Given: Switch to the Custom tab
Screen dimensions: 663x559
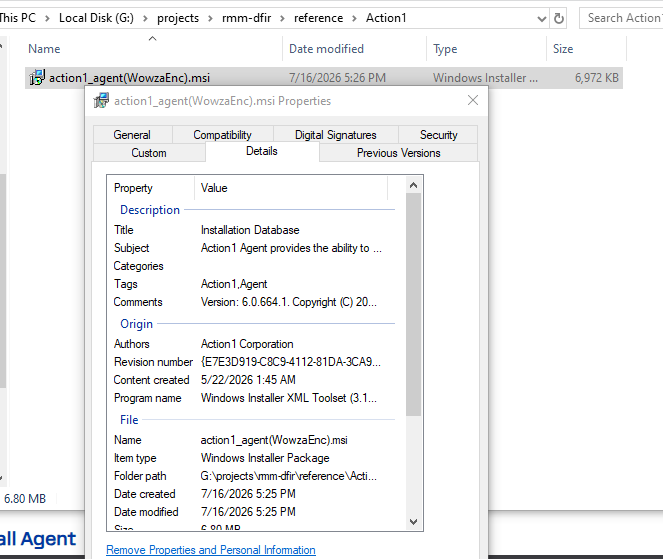Looking at the screenshot, I should point(149,153).
